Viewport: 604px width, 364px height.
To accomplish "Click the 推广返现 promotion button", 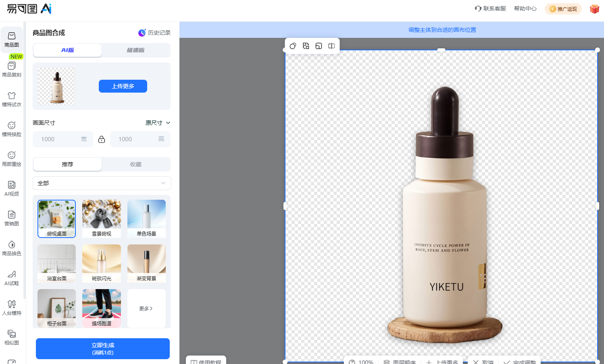I will coord(563,9).
